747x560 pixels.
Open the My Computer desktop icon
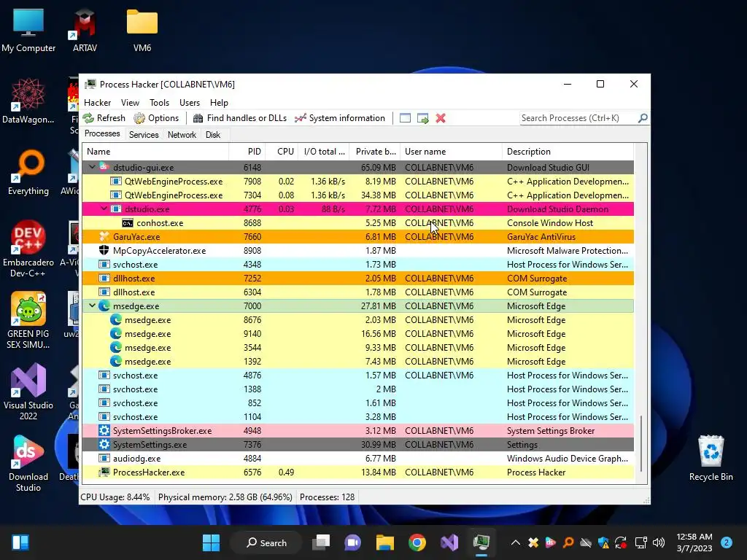[28, 31]
